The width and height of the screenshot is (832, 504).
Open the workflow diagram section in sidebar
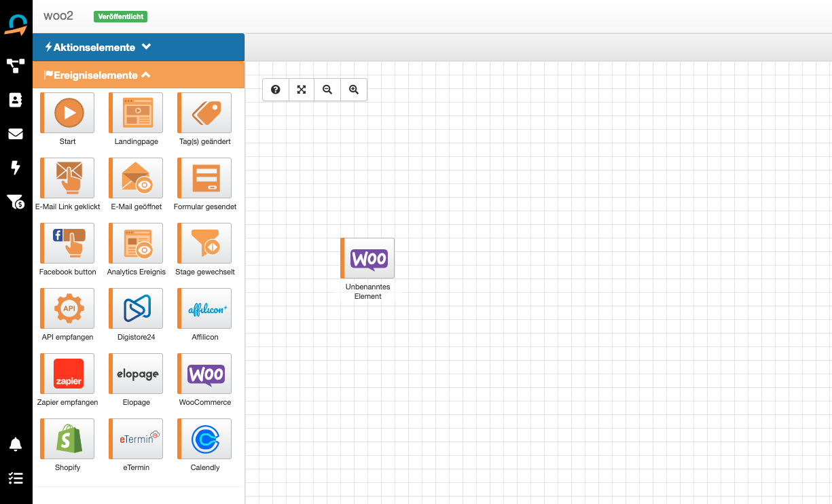pyautogui.click(x=16, y=65)
